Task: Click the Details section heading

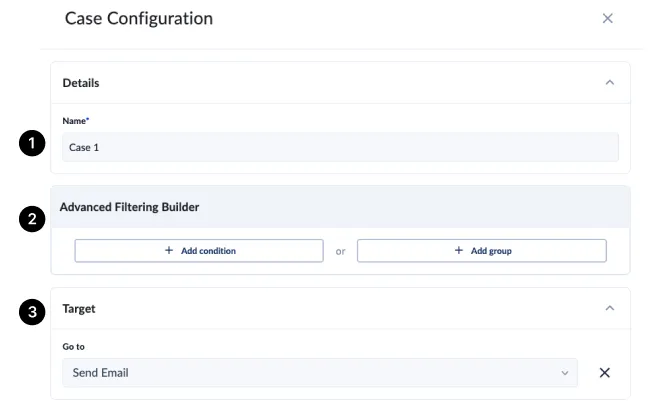Action: (81, 83)
